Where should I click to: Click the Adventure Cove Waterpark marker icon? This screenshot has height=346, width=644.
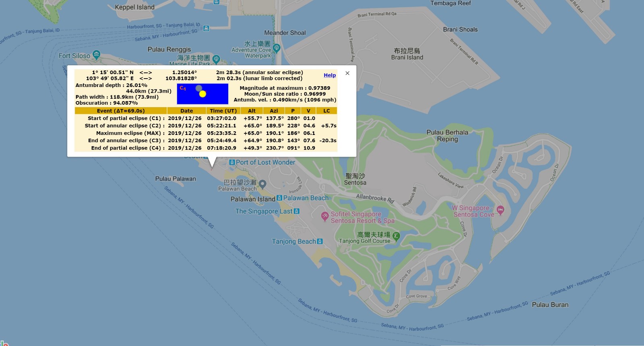[276, 48]
